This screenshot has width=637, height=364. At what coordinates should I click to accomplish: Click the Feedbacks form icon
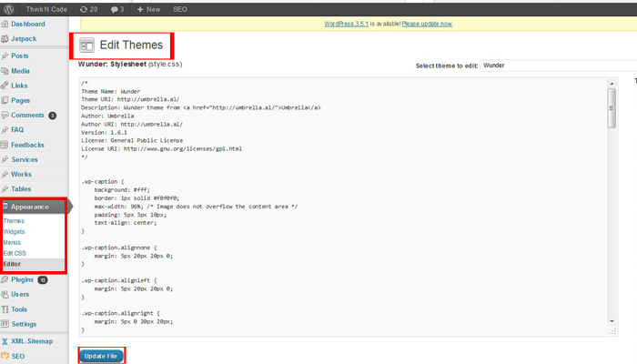point(5,145)
